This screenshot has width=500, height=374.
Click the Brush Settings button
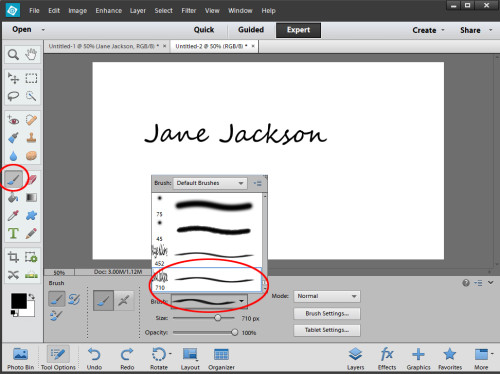click(x=327, y=313)
